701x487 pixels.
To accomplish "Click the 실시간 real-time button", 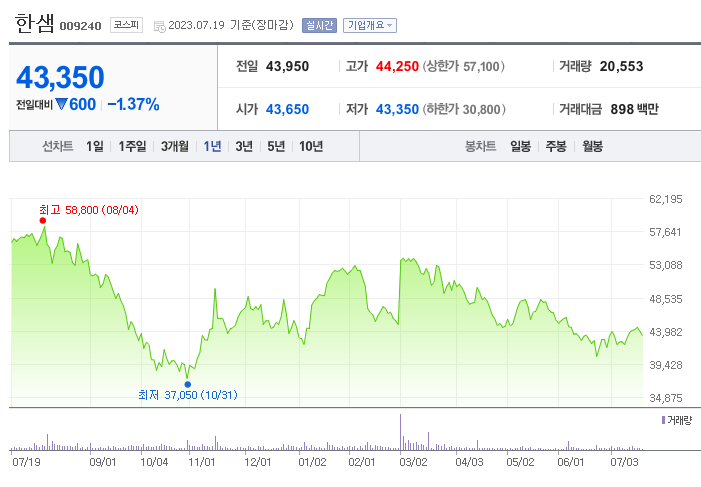I will coord(319,25).
